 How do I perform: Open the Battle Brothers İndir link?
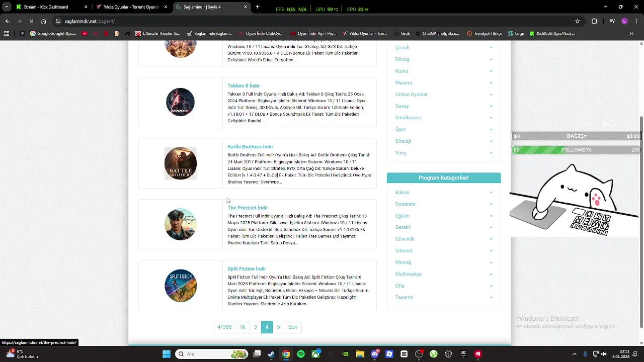(250, 147)
